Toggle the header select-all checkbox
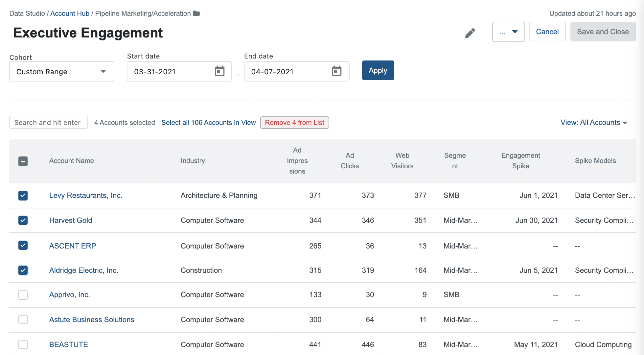The width and height of the screenshot is (644, 355). tap(23, 161)
